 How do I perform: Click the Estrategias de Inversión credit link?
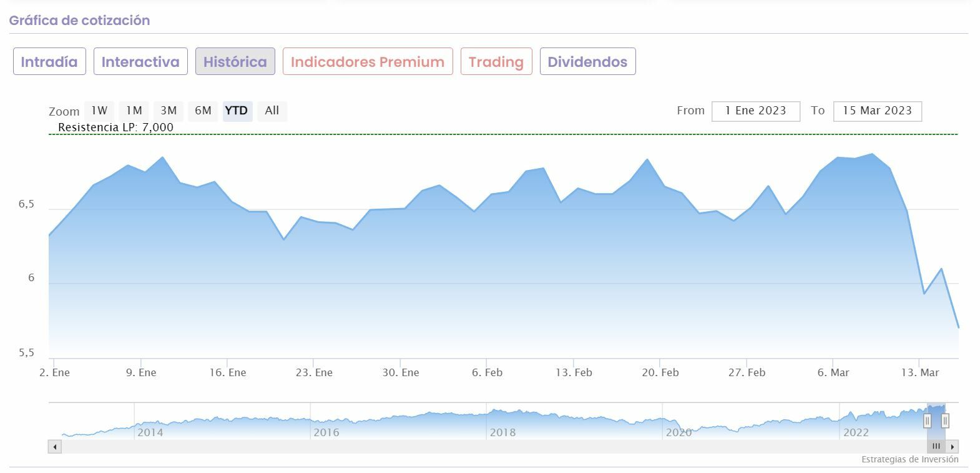click(x=909, y=459)
